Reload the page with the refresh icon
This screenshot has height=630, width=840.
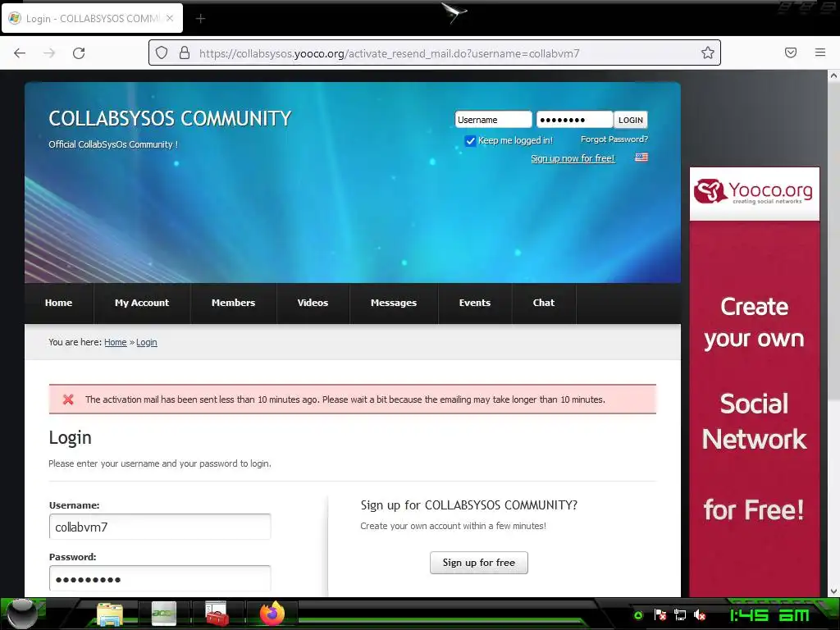pyautogui.click(x=79, y=52)
